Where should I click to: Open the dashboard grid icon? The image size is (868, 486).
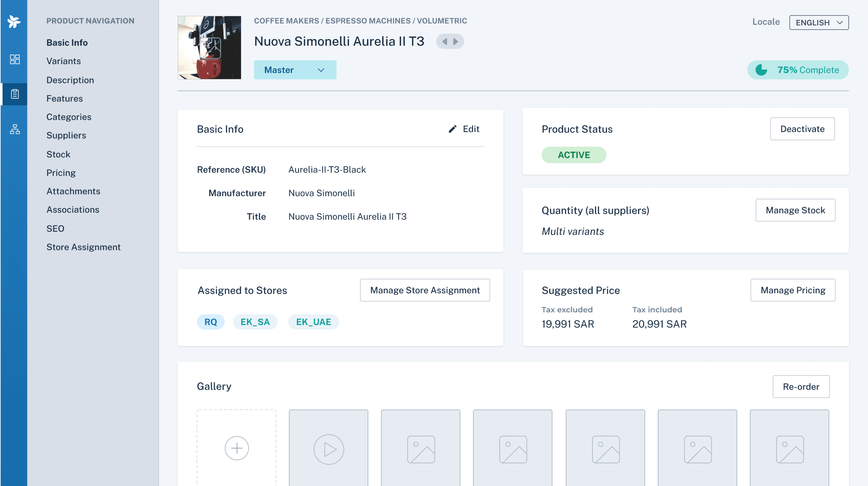tap(14, 59)
